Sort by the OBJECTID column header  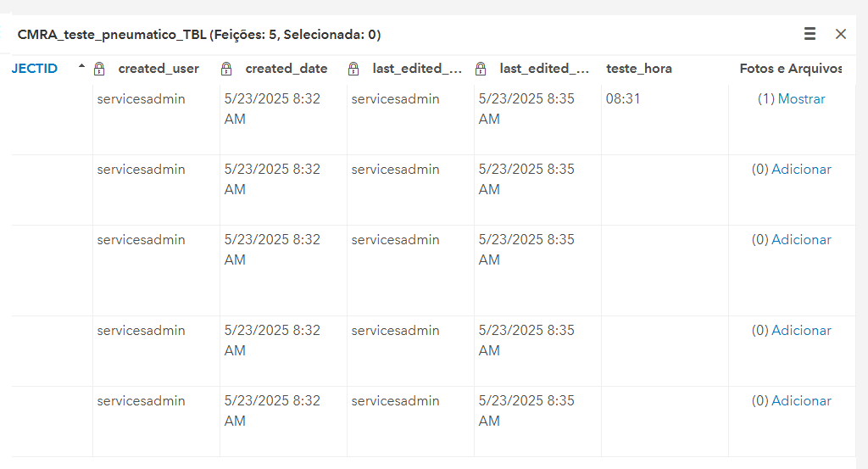pos(34,69)
